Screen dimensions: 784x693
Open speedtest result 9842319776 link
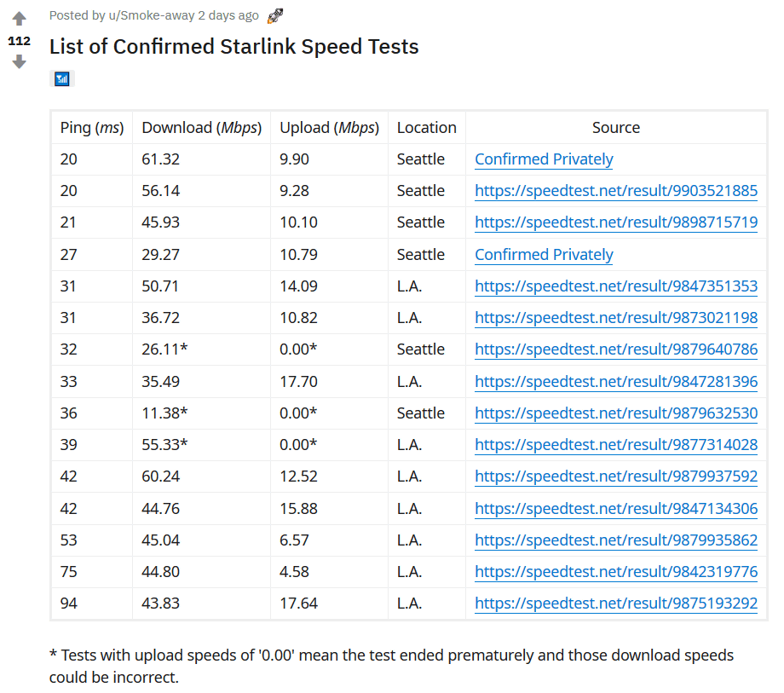pos(615,572)
